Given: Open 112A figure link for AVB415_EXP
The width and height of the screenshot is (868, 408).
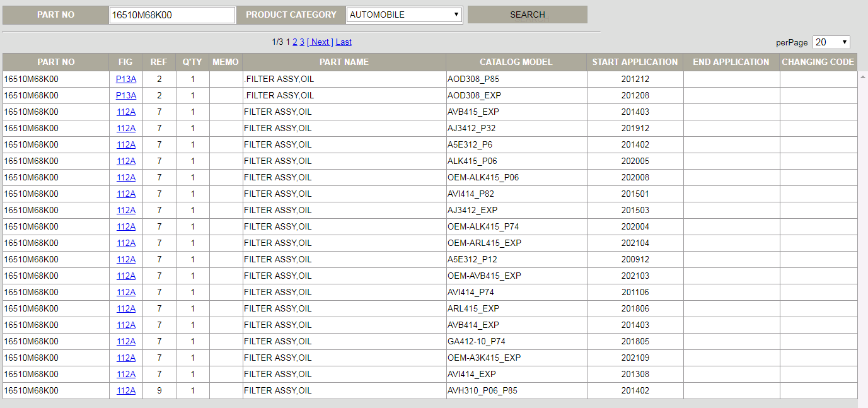Looking at the screenshot, I should click(126, 112).
